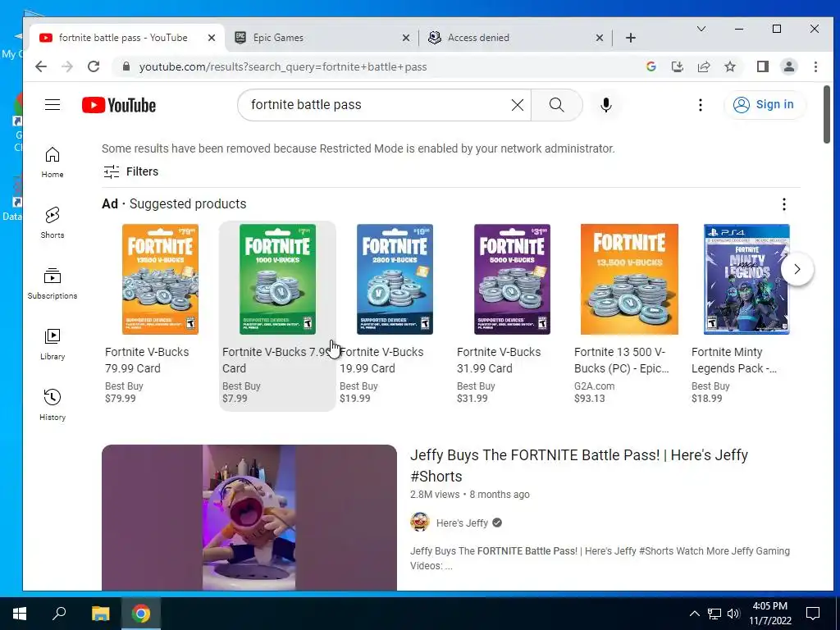The height and width of the screenshot is (630, 840).
Task: Open Library in the sidebar
Action: click(x=52, y=344)
